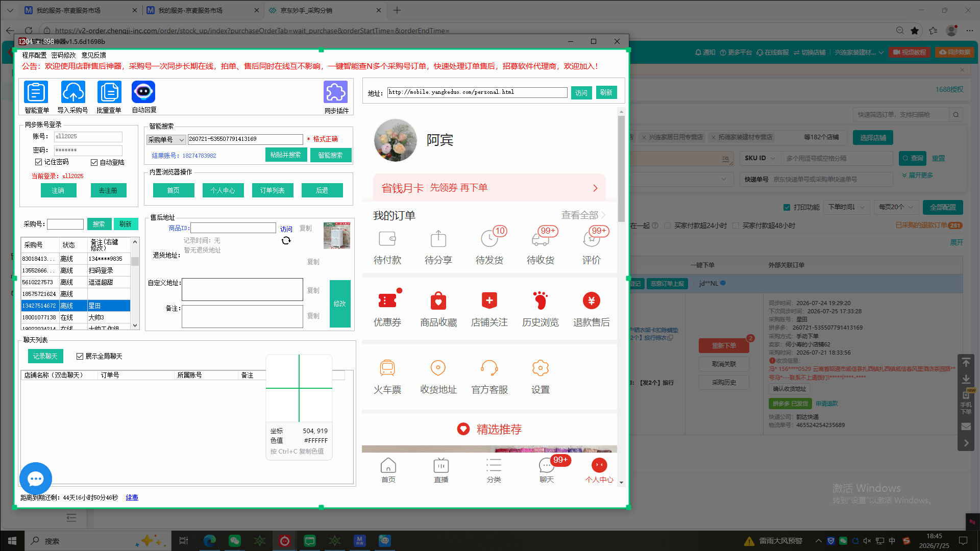Toggle 打印功能 checkbox in browser page
This screenshot has height=551, width=980.
787,207
